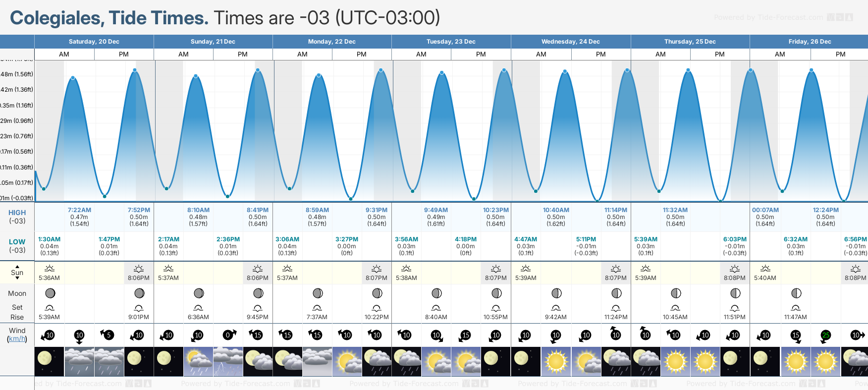This screenshot has width=868, height=390.
Task: Toggle the Sun row up/down arrows
Action: pos(17,273)
